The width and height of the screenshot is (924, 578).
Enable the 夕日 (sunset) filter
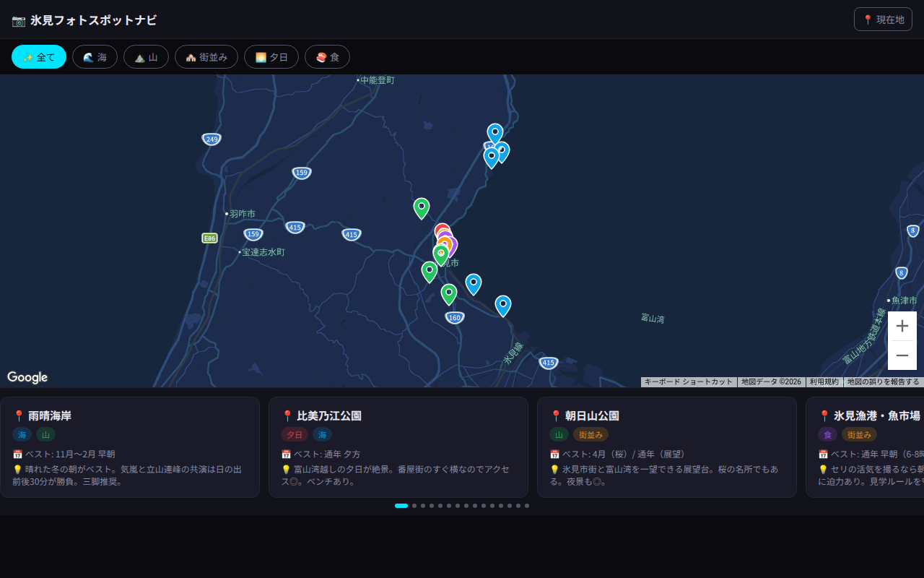pyautogui.click(x=271, y=57)
